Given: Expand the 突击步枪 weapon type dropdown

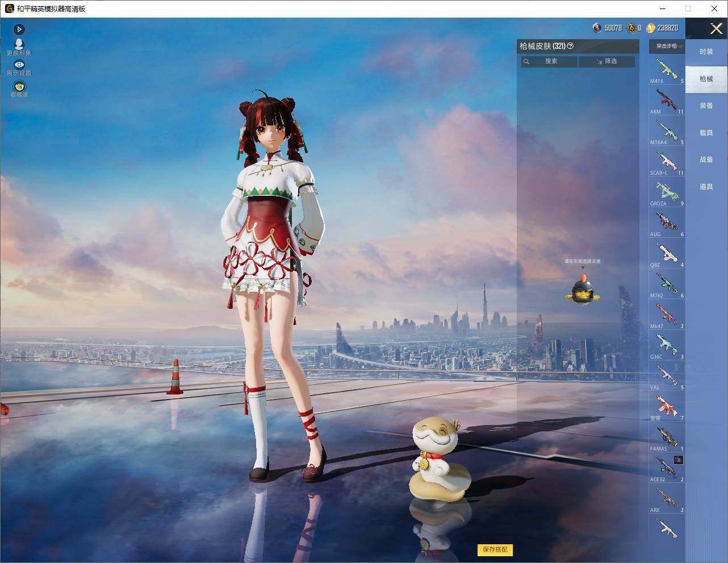Looking at the screenshot, I should [667, 46].
